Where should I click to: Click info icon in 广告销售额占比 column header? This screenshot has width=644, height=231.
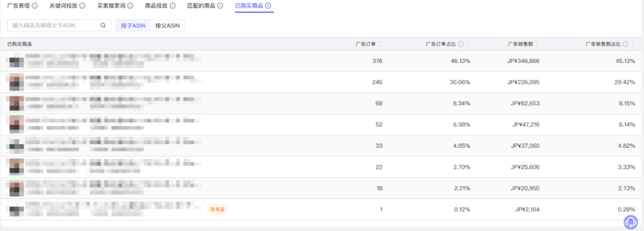coord(626,44)
